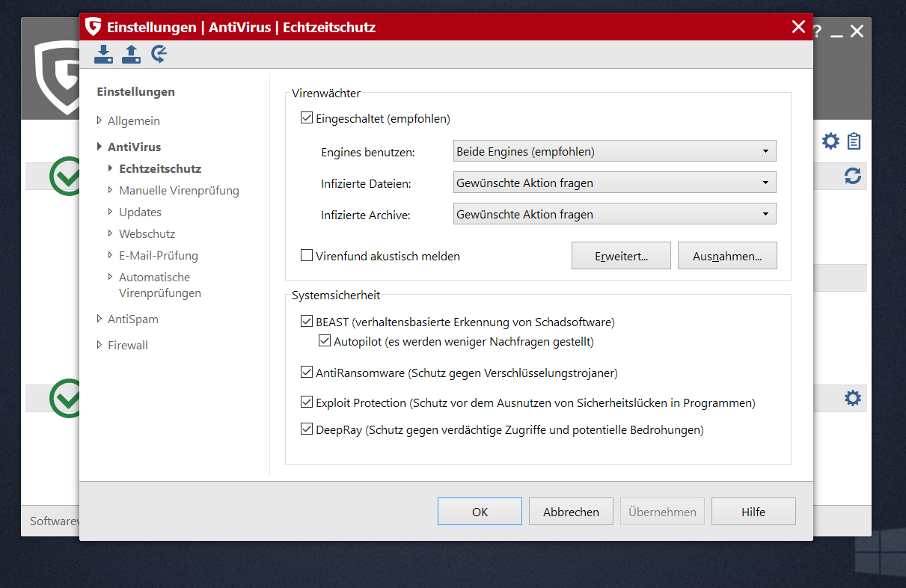Select AntiVirus category
906x588 pixels.
click(134, 147)
